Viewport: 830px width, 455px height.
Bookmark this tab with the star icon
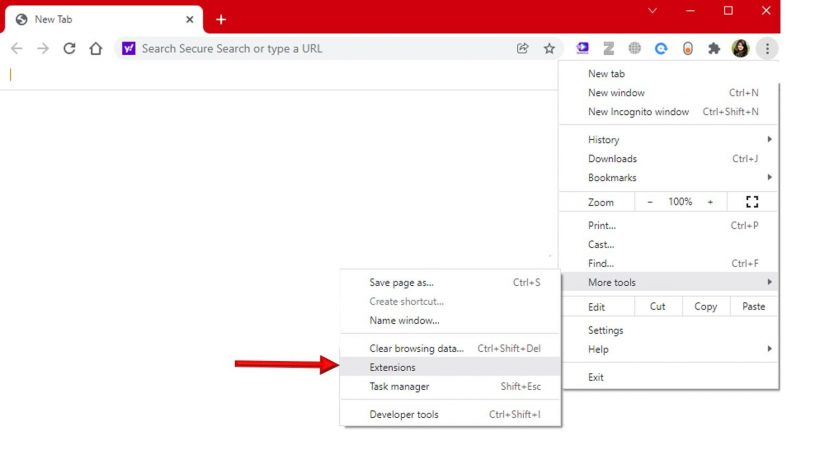pos(549,49)
